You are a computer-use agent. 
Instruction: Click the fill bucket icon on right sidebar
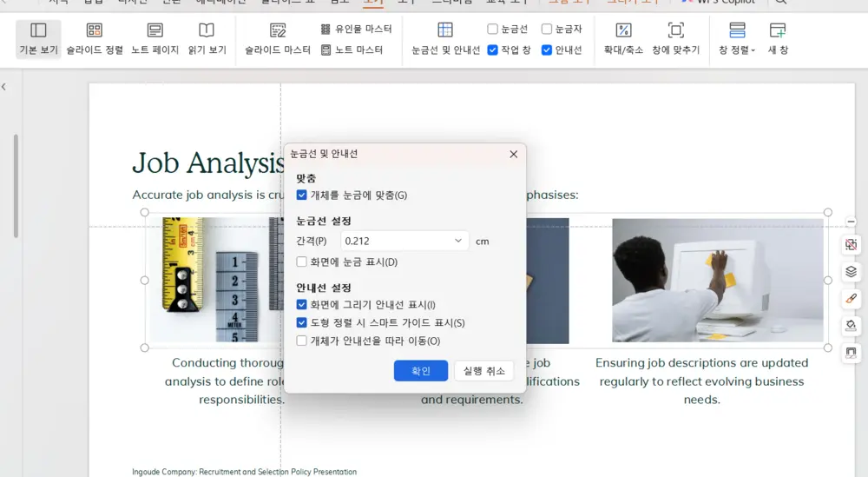click(851, 325)
